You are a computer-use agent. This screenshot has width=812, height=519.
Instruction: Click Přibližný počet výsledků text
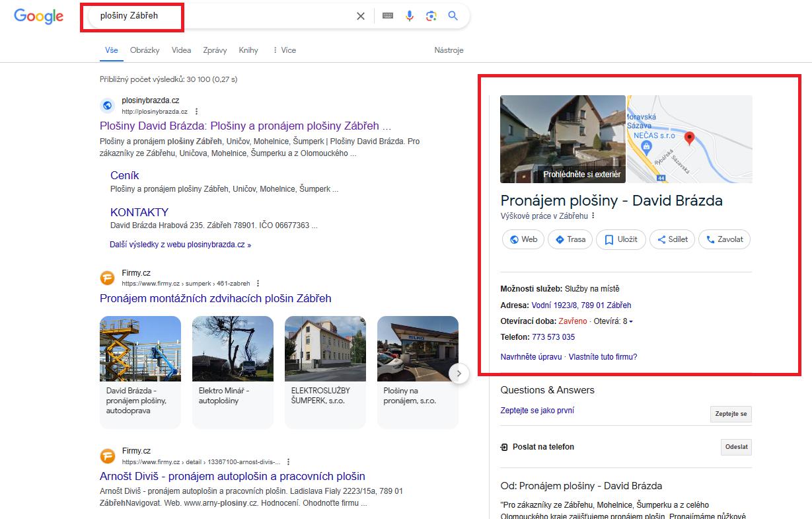(x=168, y=79)
